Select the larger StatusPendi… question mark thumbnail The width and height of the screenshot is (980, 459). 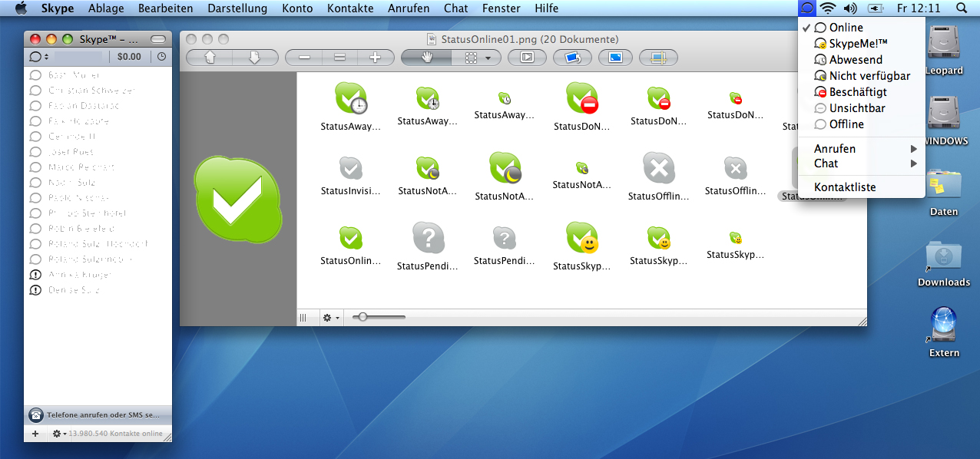(x=428, y=238)
